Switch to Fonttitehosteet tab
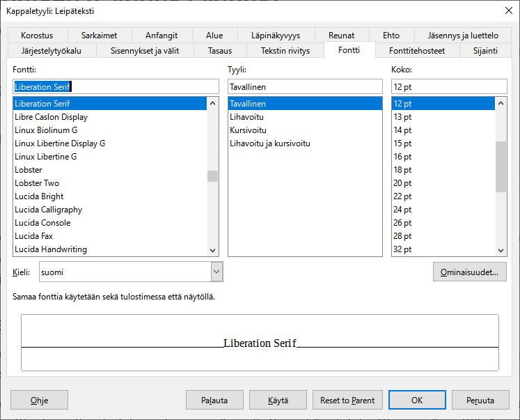520x420 pixels. click(417, 51)
